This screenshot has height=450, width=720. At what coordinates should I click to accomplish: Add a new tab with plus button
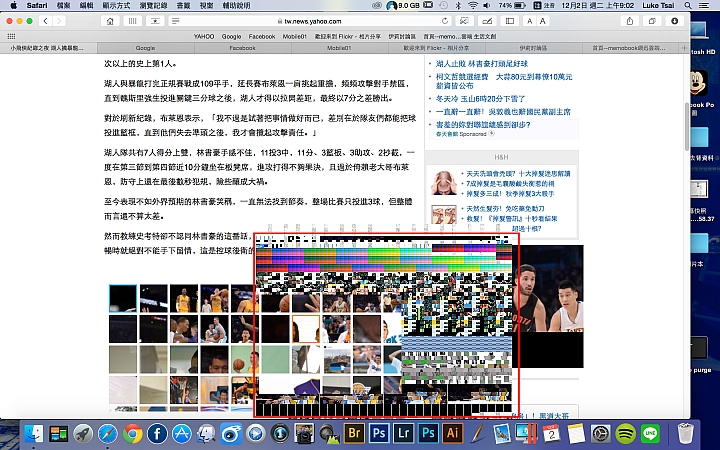tap(684, 48)
